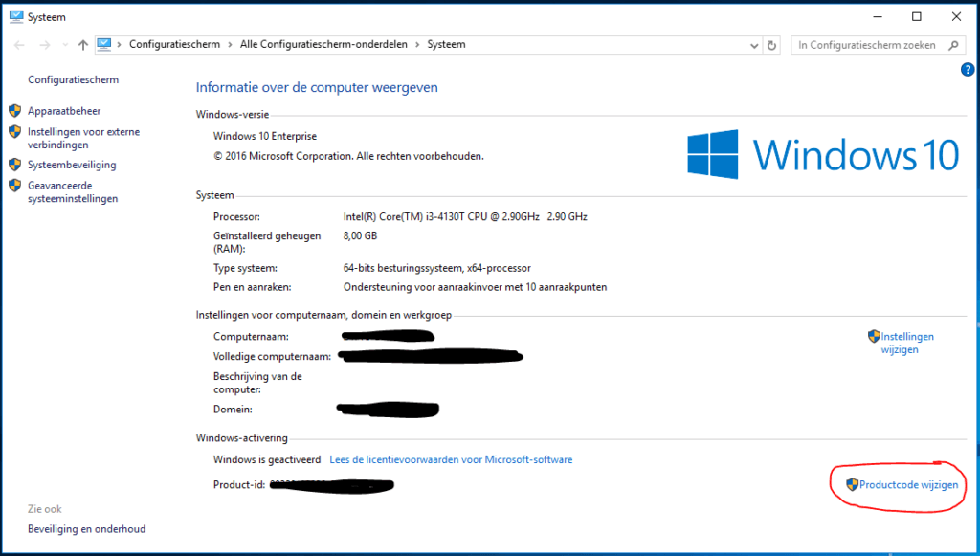Click '64-bits besturingssysteem, x64-processor' text
Viewport: 980px width, 556px height.
point(436,268)
